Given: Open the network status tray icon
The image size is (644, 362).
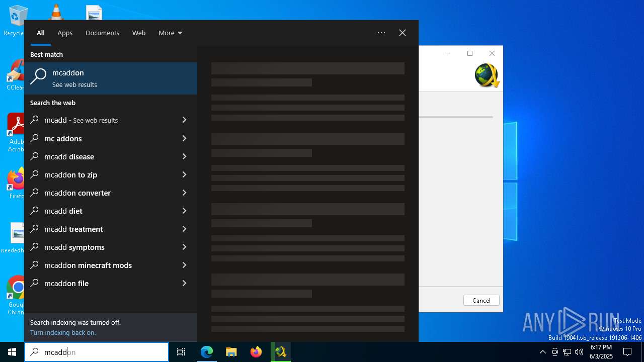Looking at the screenshot, I should pos(567,352).
